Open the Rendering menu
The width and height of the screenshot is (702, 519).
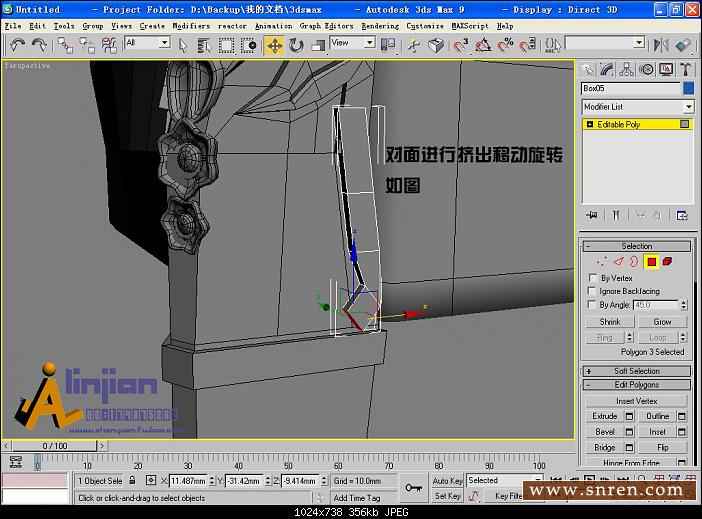379,26
